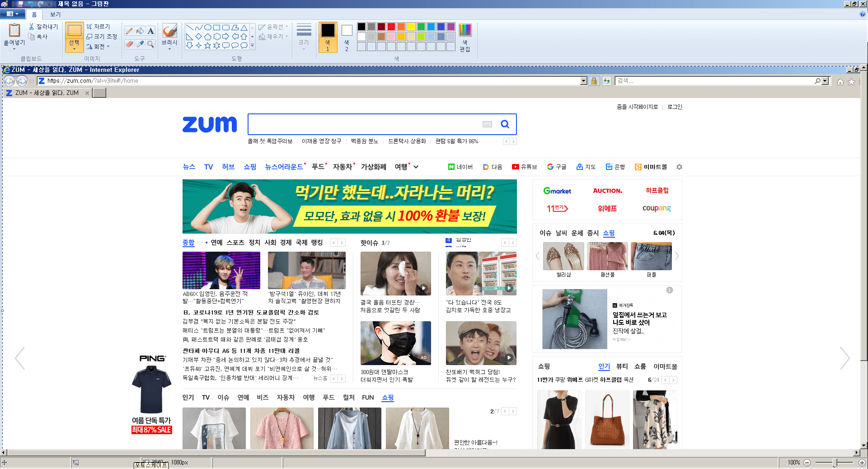This screenshot has width=868, height=469.
Task: Choose the Line shape in shapes gallery
Action: tap(190, 28)
